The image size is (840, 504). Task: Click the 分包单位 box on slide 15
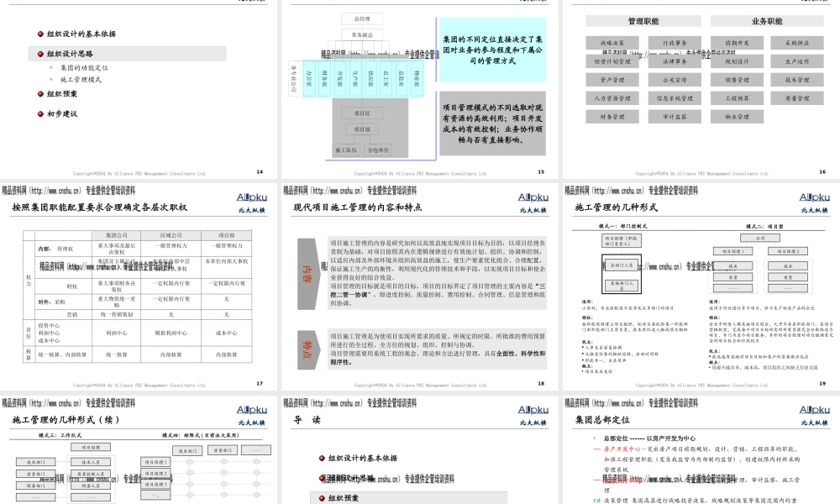(x=379, y=150)
